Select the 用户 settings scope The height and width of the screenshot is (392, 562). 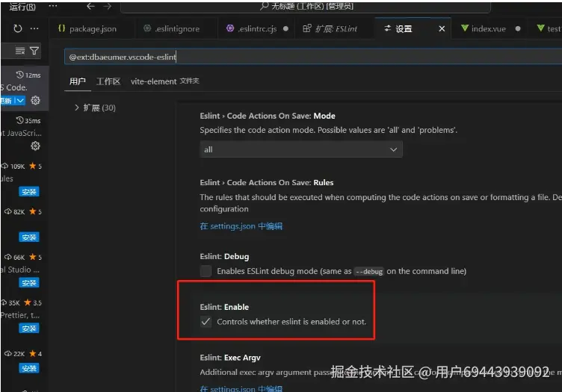(x=78, y=81)
